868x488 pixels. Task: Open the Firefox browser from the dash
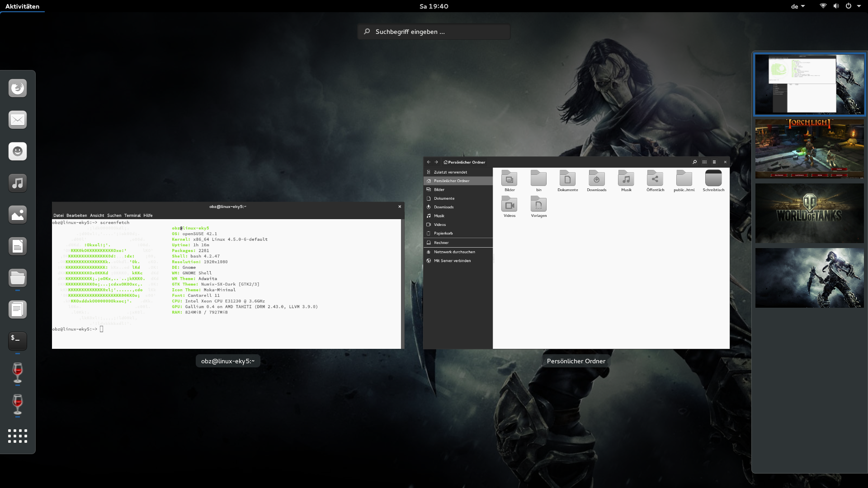18,88
